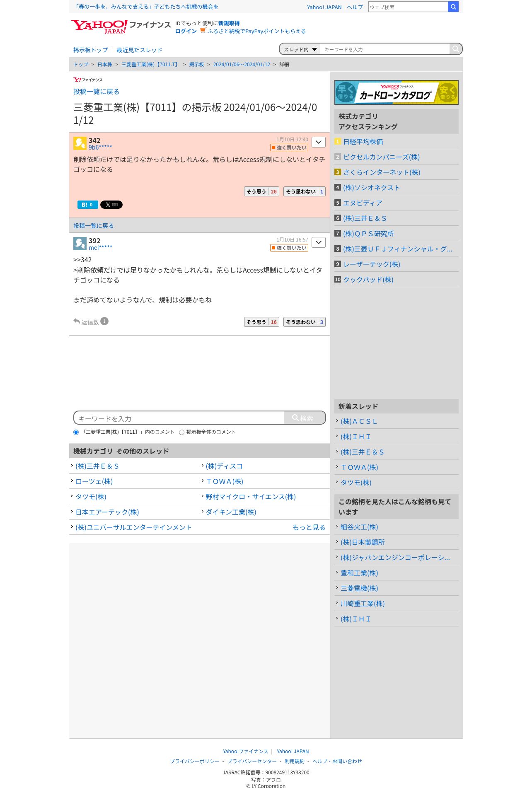This screenshot has height=788, width=532.
Task: Open the スレッド内 search scope dropdown
Action: tap(300, 49)
